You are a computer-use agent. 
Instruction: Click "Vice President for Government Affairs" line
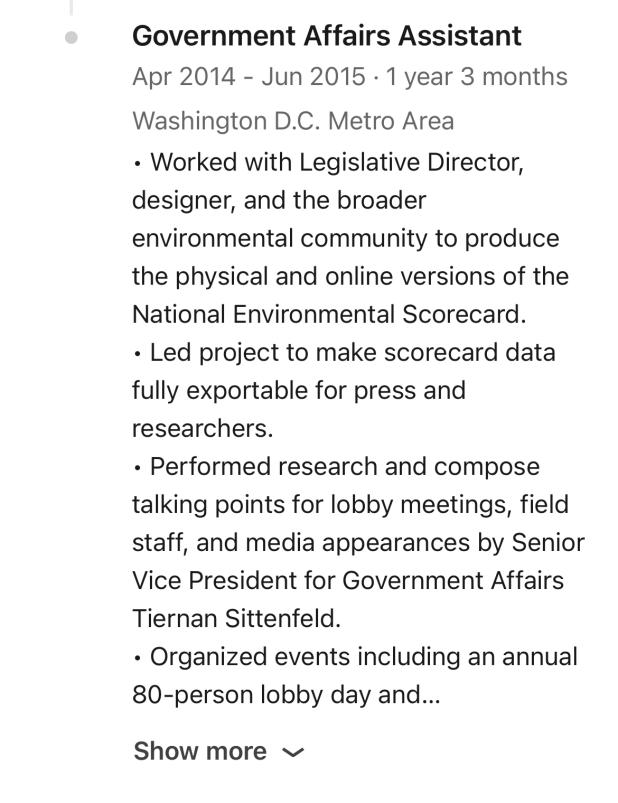[x=348, y=581]
